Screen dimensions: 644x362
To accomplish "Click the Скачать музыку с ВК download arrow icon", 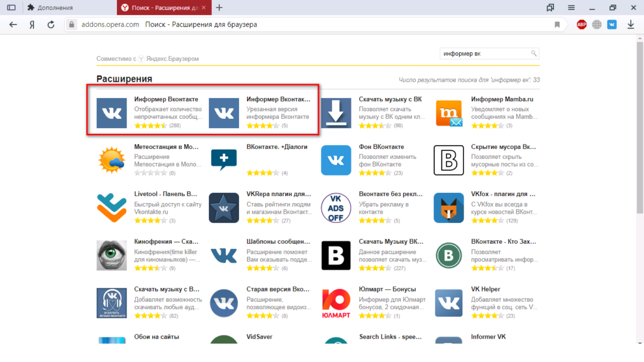I will click(x=336, y=113).
